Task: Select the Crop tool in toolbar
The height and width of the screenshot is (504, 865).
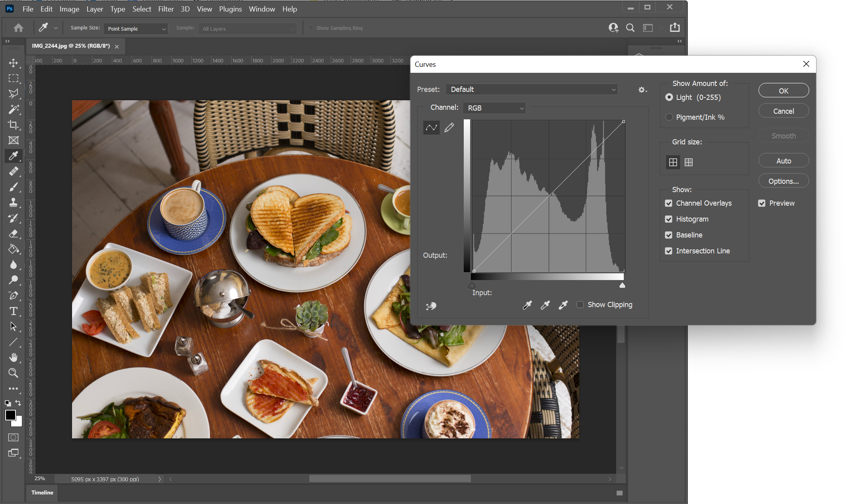Action: click(x=14, y=125)
